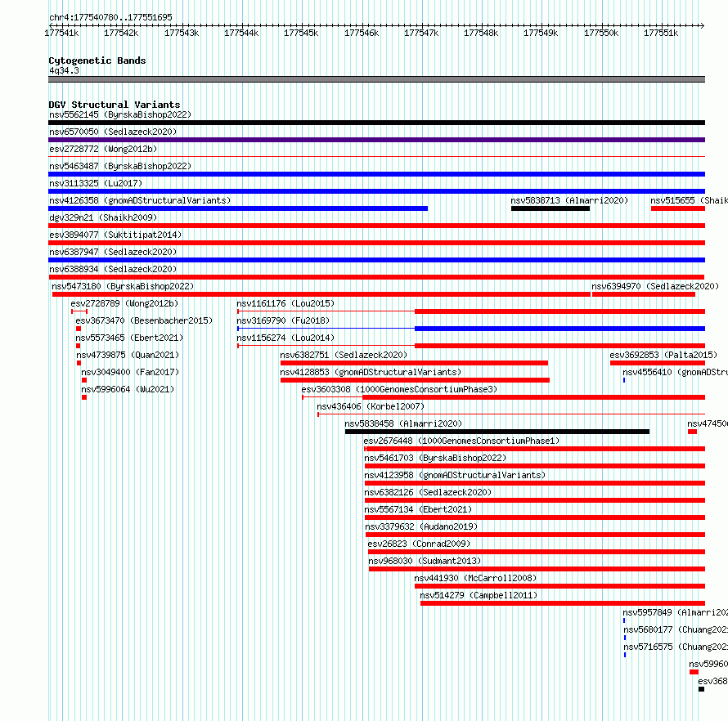Click the nsv5562145 (ByrskaBishop2022) label
Image resolution: width=728 pixels, height=721 pixels.
[x=120, y=114]
